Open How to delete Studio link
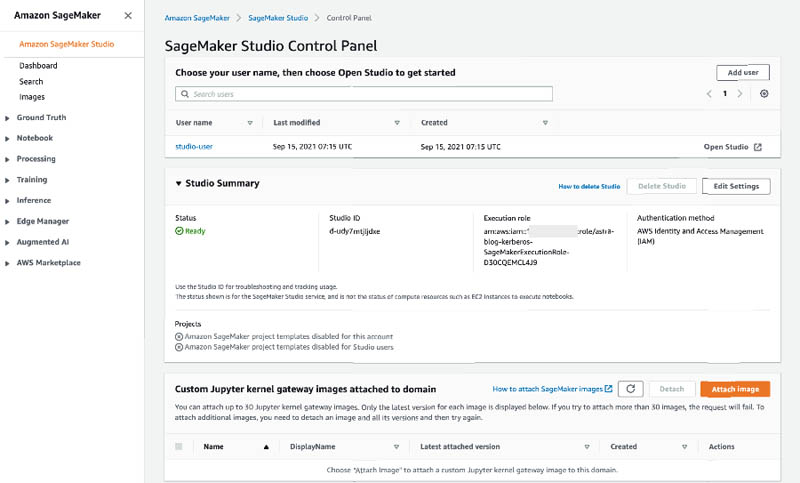 pyautogui.click(x=589, y=187)
